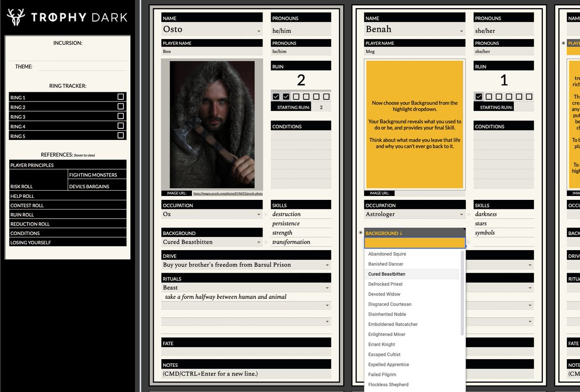Image resolution: width=580 pixels, height=392 pixels.
Task: Check the Ring 1 tracker checkbox
Action: pyautogui.click(x=120, y=97)
